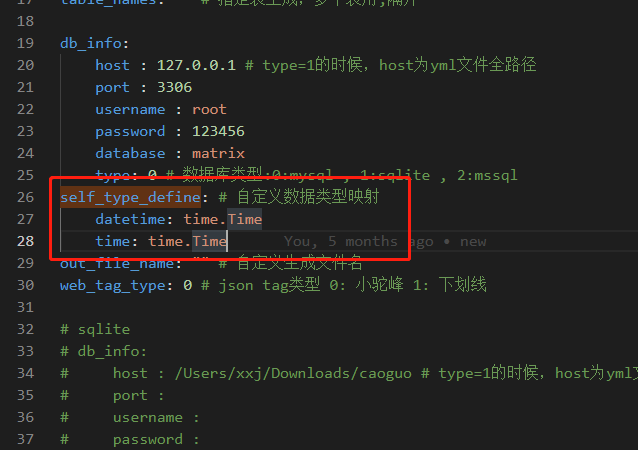This screenshot has height=450, width=638.
Task: Click time.Time value on line 27
Action: tap(222, 219)
